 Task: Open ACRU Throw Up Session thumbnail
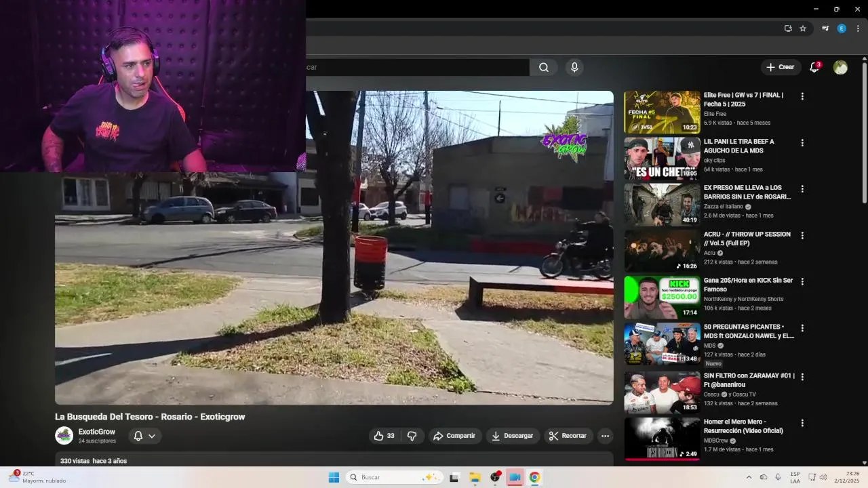(662, 251)
